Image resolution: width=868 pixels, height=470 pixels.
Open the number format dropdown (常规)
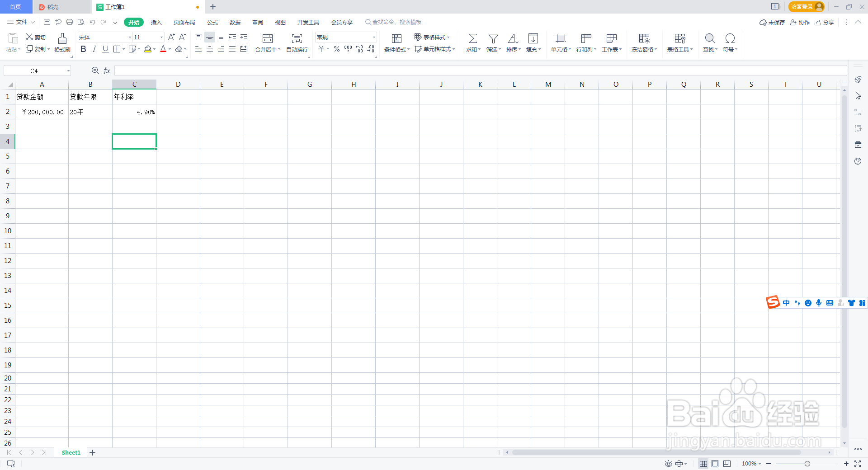[374, 37]
